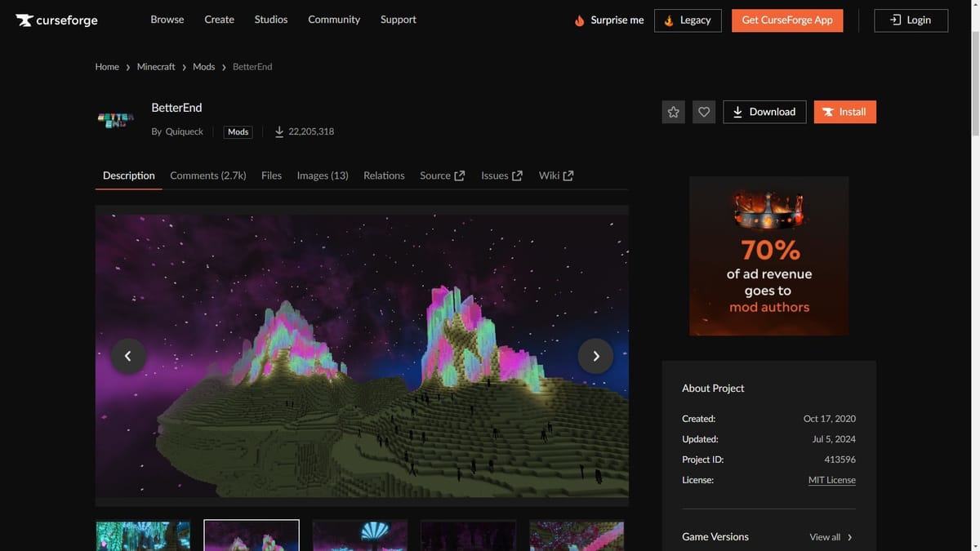Viewport: 980px width, 551px height.
Task: Open the Files tab
Action: point(271,175)
